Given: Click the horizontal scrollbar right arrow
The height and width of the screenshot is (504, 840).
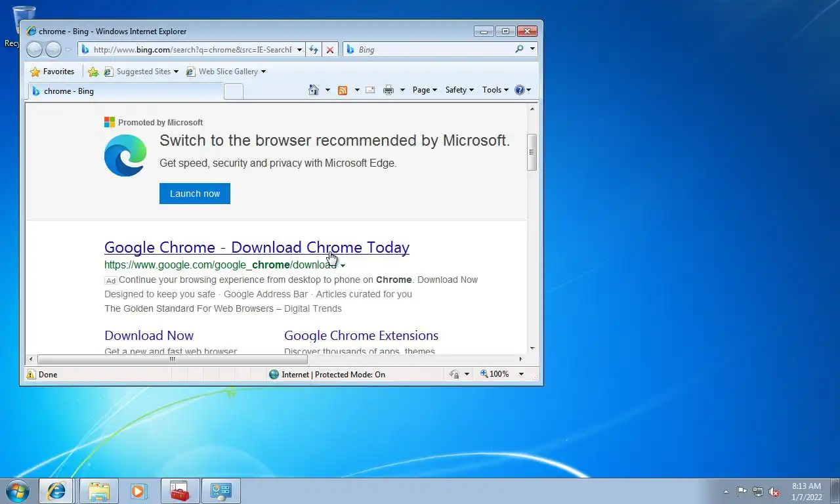Looking at the screenshot, I should tap(521, 359).
